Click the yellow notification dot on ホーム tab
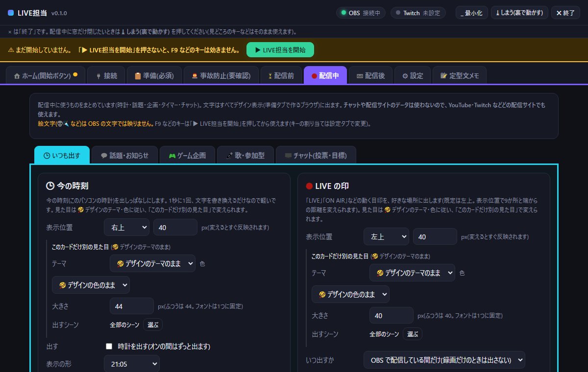 [x=75, y=75]
